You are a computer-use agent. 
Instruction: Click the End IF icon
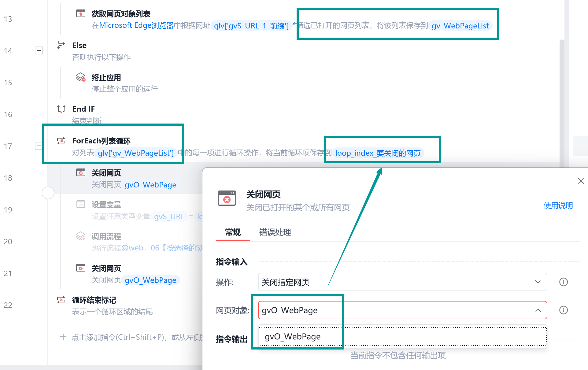[61, 109]
